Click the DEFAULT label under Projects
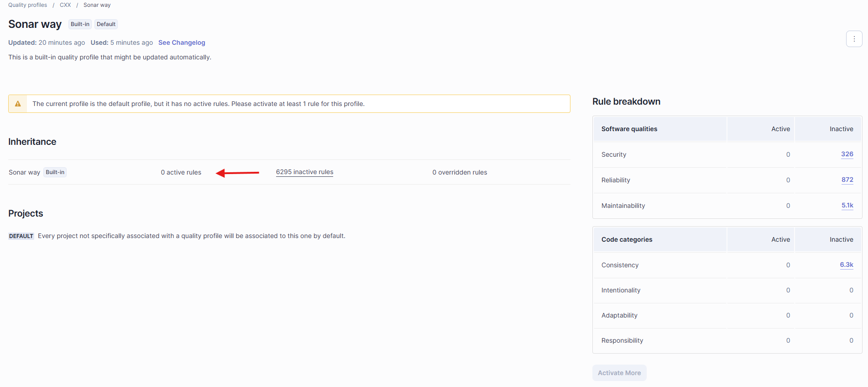 coord(21,236)
